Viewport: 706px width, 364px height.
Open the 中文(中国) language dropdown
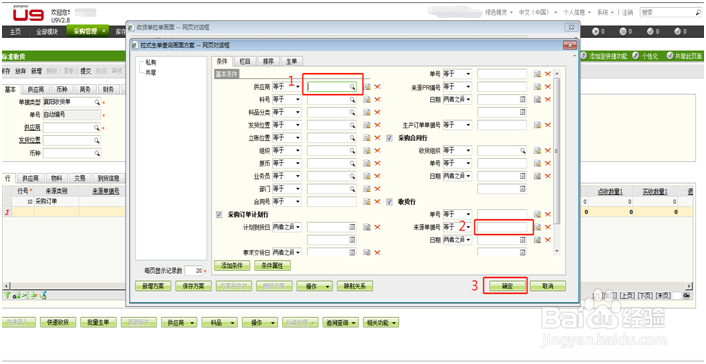click(538, 13)
